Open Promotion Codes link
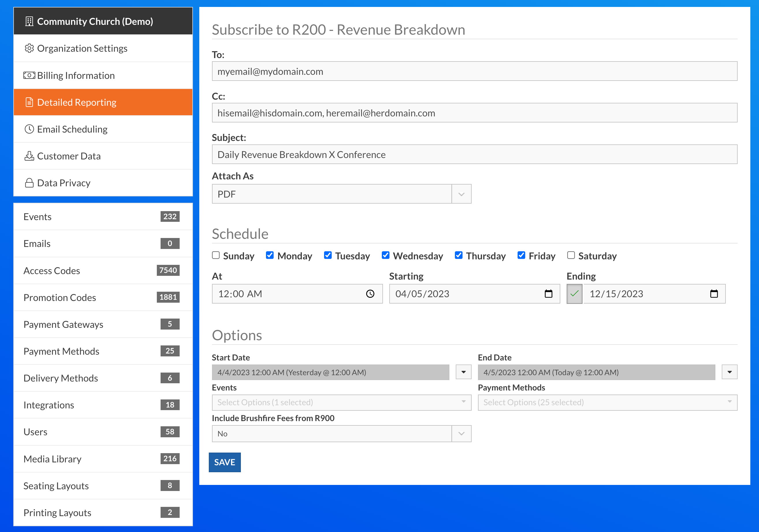 [x=103, y=297]
